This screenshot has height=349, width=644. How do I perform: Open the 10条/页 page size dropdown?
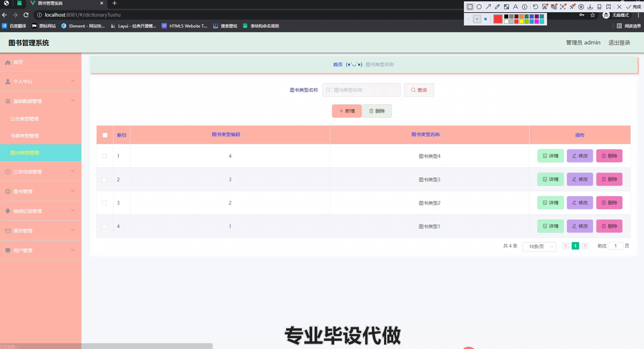click(539, 246)
